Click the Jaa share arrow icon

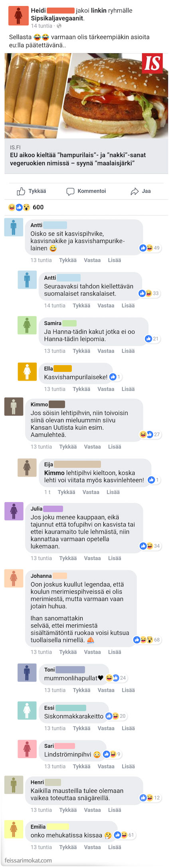tap(134, 192)
